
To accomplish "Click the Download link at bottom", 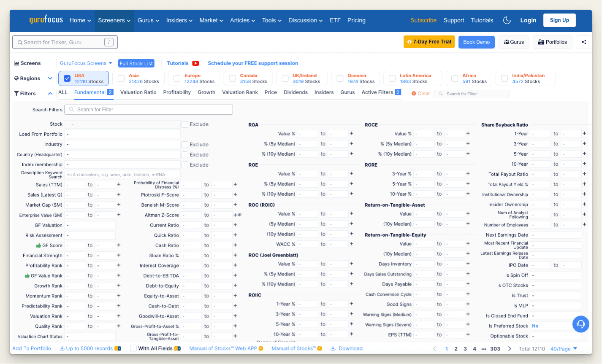I will click(x=347, y=348).
